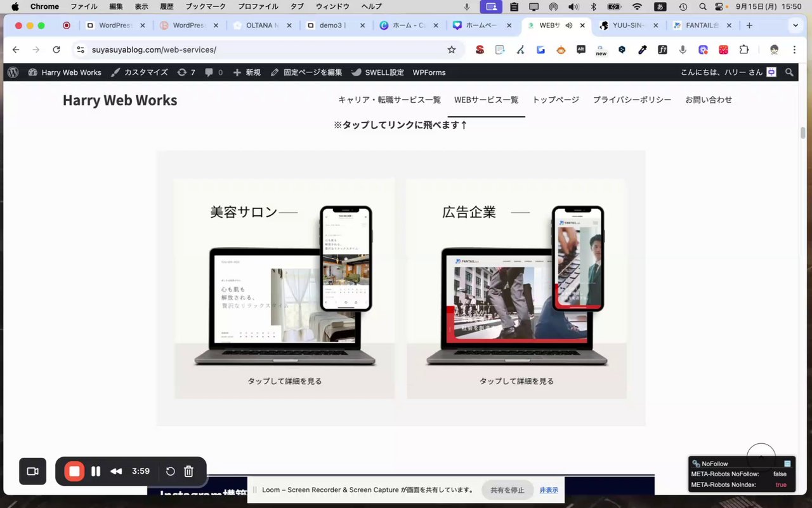
Task: Click the grey microphone extension icon
Action: (683, 50)
